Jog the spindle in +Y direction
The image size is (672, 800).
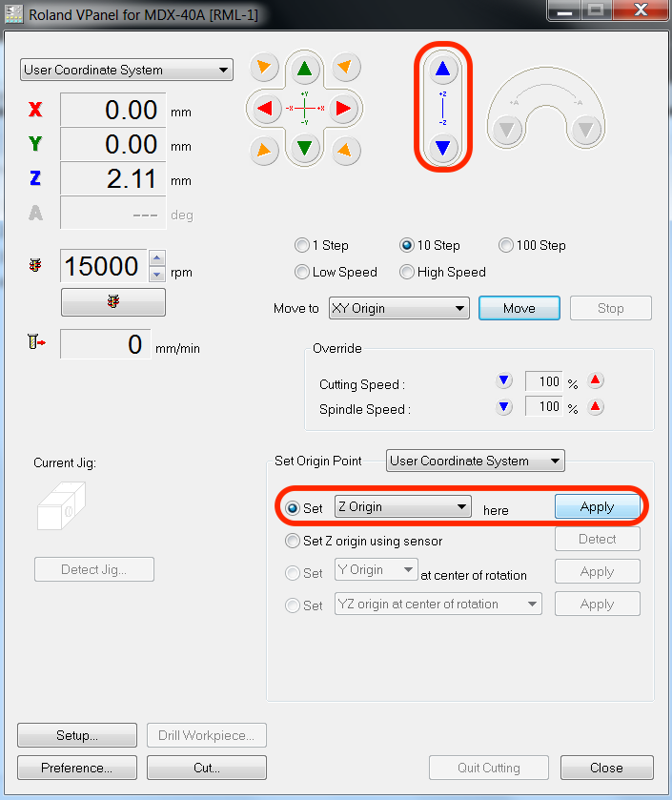point(304,69)
